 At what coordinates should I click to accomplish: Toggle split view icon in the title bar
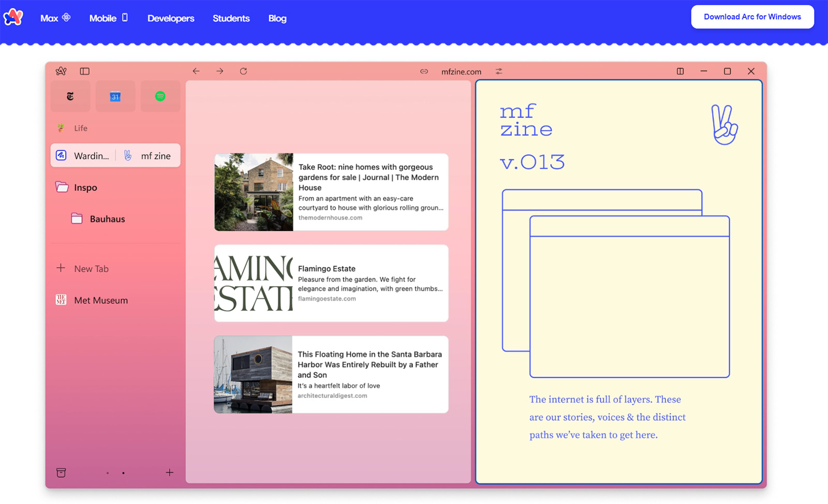click(x=680, y=71)
